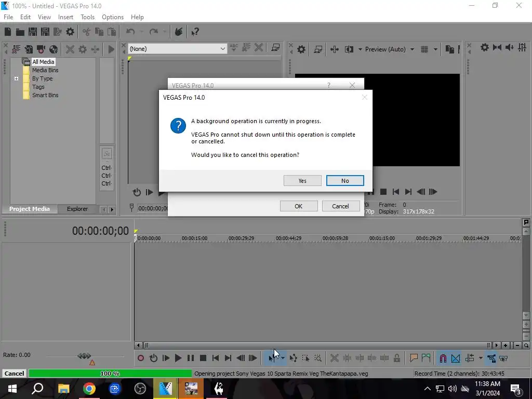Open the Undo history dropdown arrow
This screenshot has width=532, height=399.
[x=141, y=32]
